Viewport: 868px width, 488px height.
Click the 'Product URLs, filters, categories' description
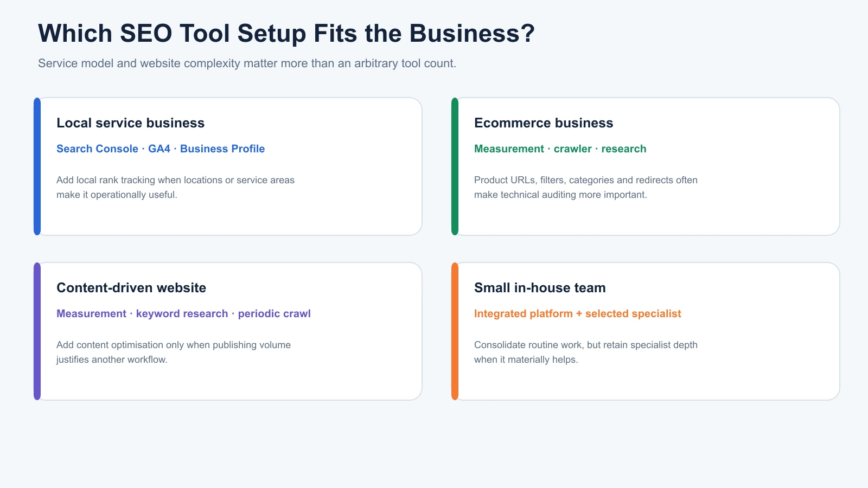(x=586, y=187)
